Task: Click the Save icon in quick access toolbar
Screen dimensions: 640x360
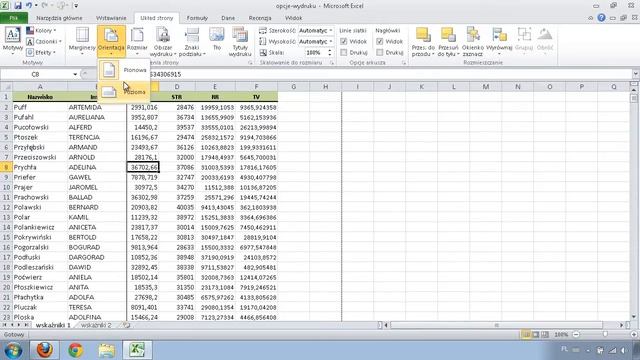Action: [18, 6]
